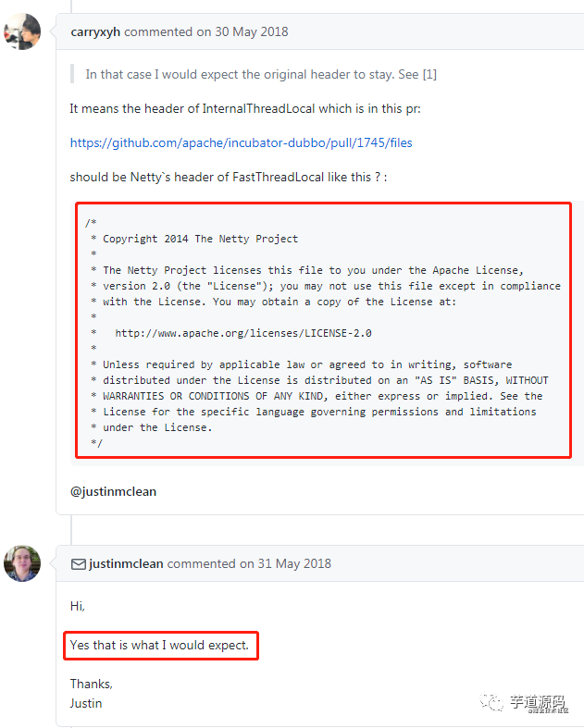Open carryxyh's avatar image
Screen dimensions: 584x728
[22, 31]
